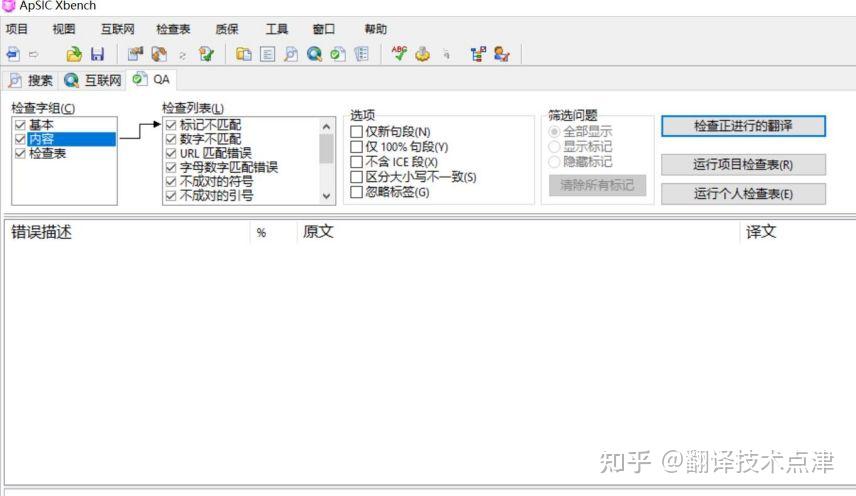This screenshot has height=496, width=856.
Task: Click the 清除所有标记 button
Action: click(597, 185)
